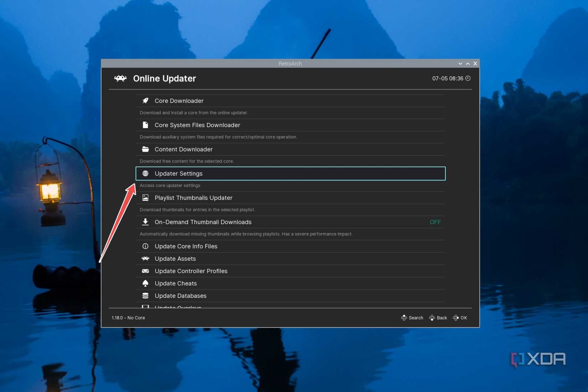The image size is (588, 392).
Task: Click the spade icon beside Update Cheats
Action: point(145,283)
